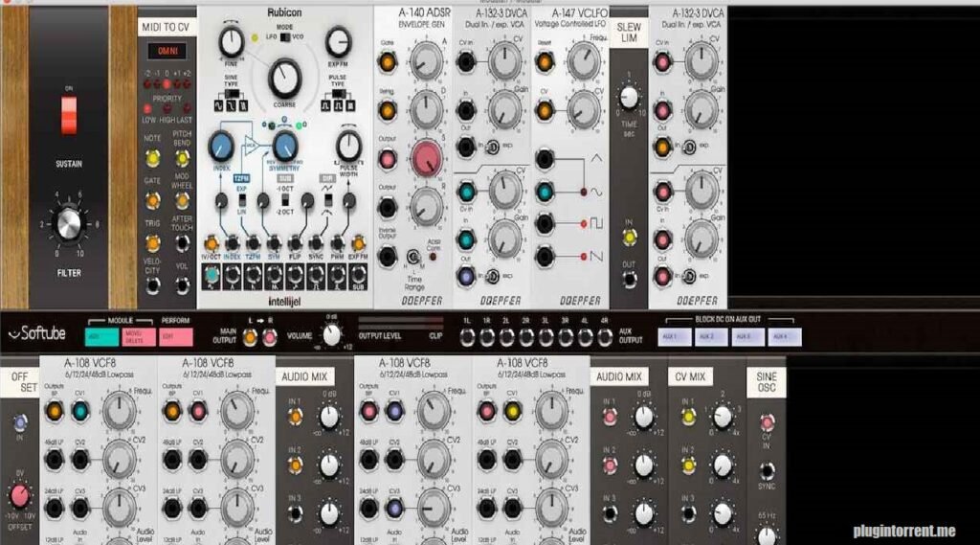Click the OUTPUT LEVEL meter
This screenshot has height=545, width=980.
tap(401, 323)
